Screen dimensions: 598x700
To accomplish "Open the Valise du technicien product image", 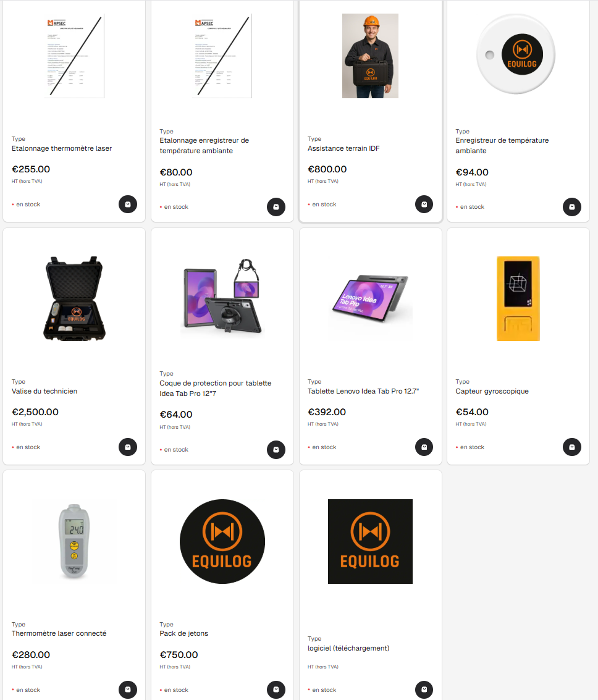I will [x=74, y=298].
